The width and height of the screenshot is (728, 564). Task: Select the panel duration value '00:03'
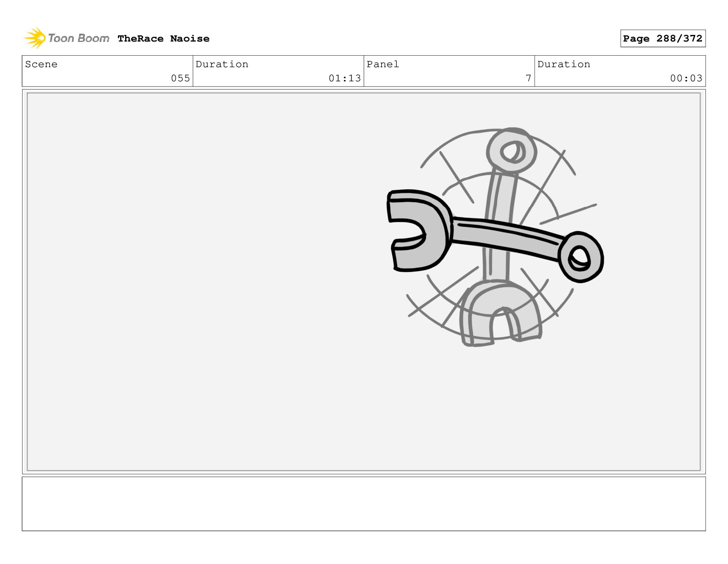pyautogui.click(x=686, y=78)
